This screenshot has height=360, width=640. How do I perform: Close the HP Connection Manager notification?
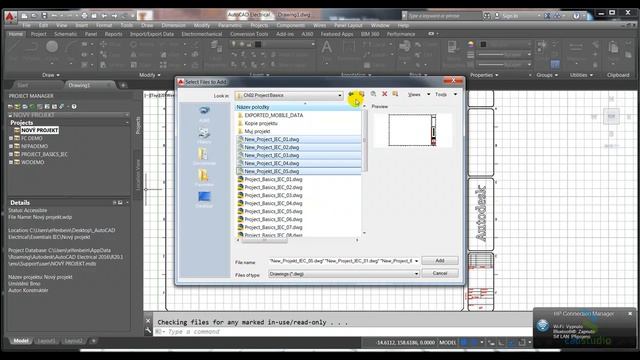pyautogui.click(x=630, y=313)
